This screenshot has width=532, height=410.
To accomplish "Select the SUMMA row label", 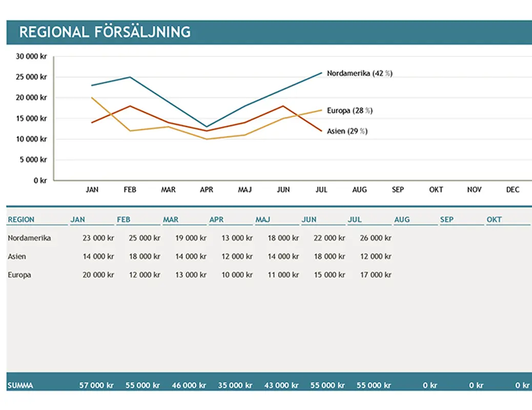I will [21, 385].
